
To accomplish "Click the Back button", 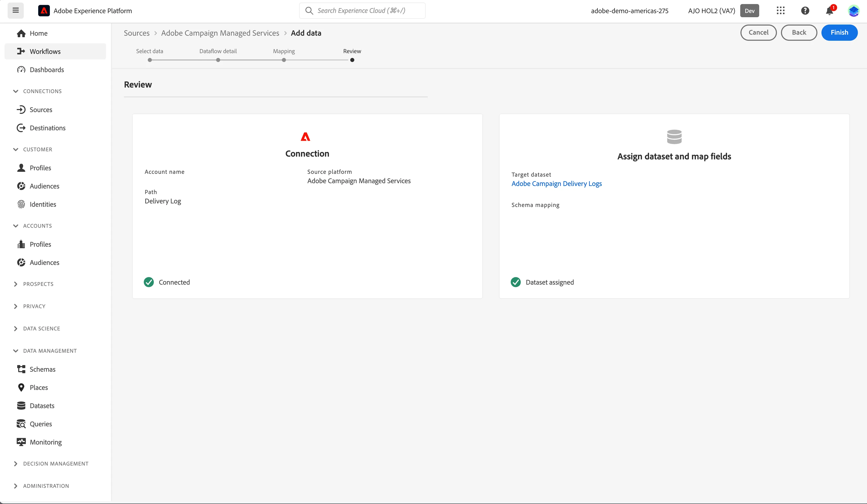I will click(x=799, y=33).
